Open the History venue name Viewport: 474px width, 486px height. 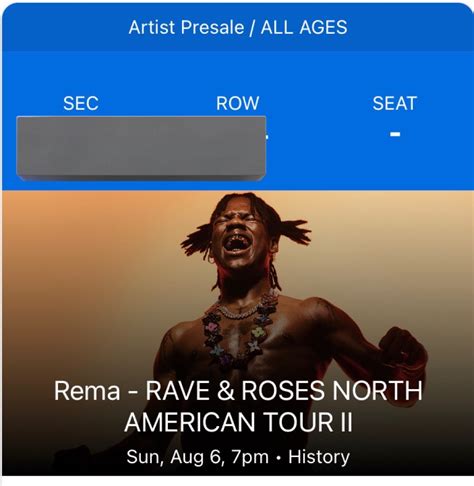[x=319, y=457]
